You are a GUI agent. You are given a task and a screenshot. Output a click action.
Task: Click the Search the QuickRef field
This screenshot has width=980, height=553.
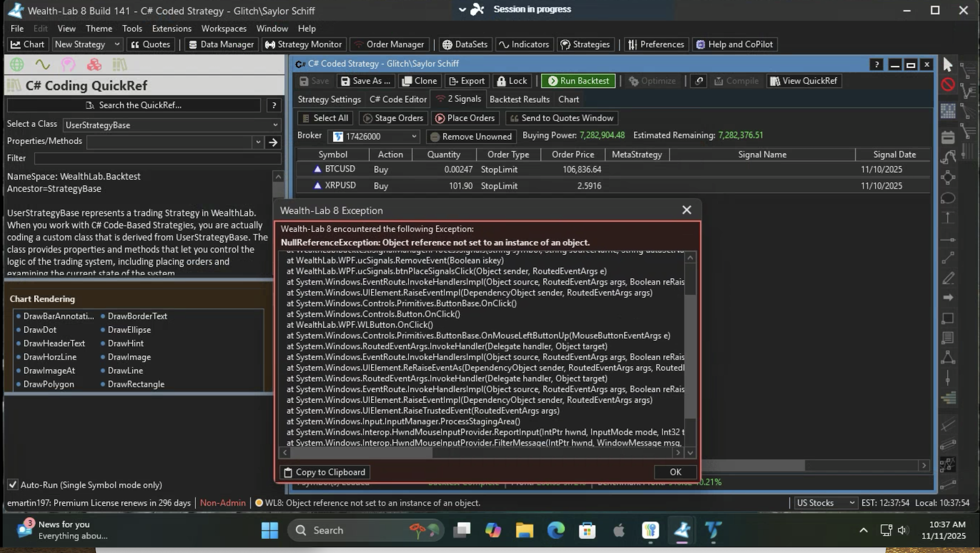134,105
